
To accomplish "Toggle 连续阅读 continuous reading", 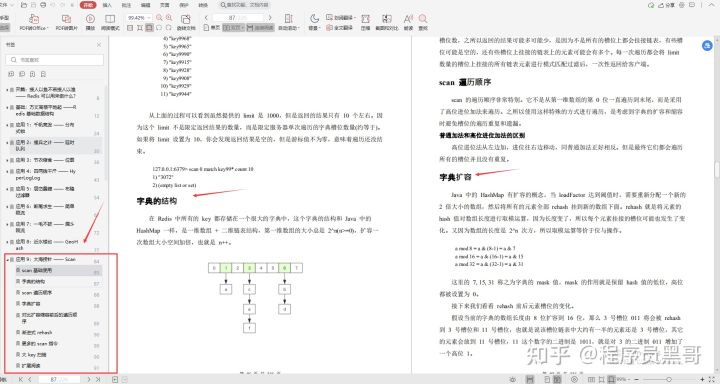I will 260,28.
